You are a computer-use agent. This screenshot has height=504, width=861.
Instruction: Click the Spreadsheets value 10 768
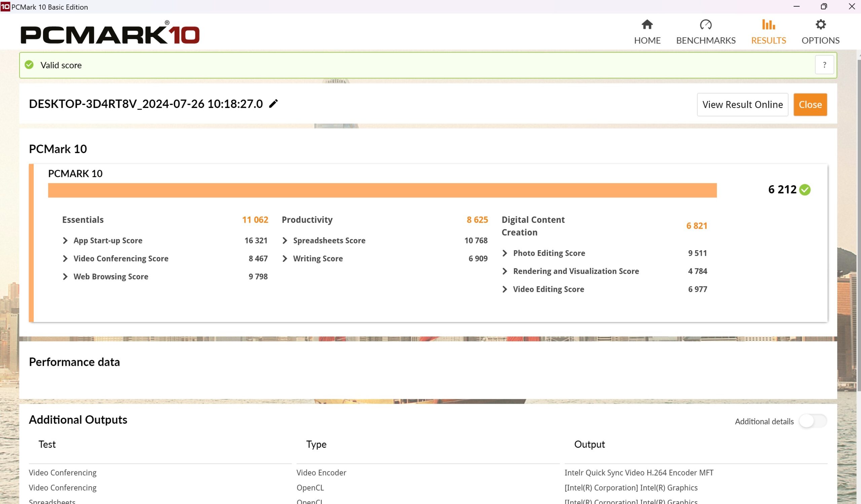click(x=476, y=241)
